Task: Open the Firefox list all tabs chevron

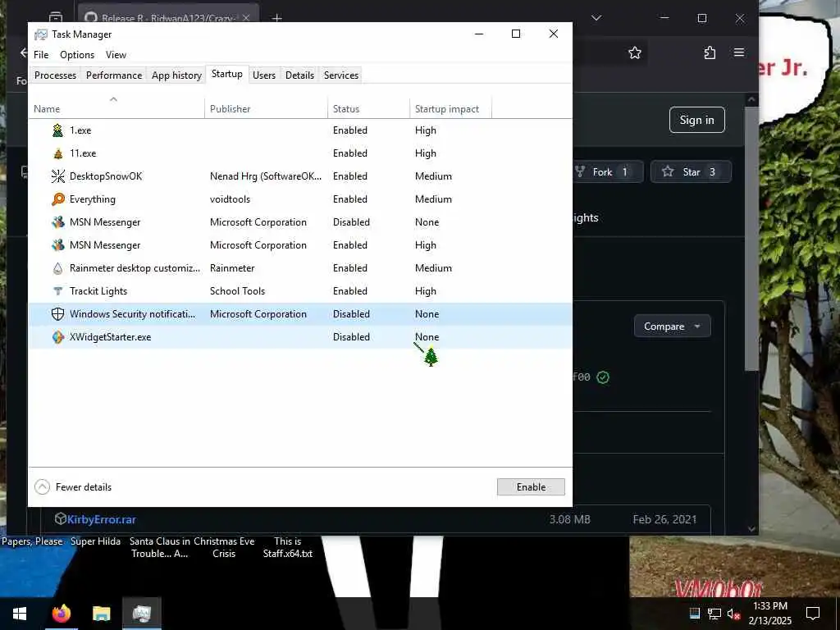Action: coord(596,18)
